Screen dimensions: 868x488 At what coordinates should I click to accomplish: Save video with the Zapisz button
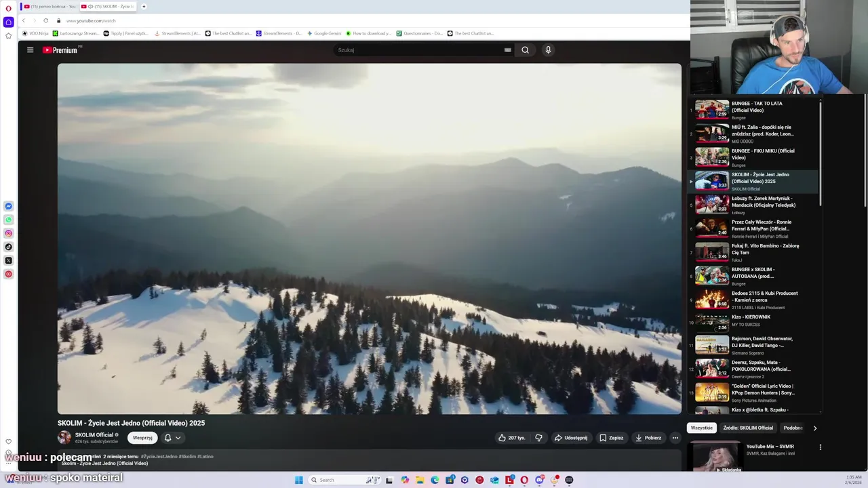pyautogui.click(x=612, y=438)
